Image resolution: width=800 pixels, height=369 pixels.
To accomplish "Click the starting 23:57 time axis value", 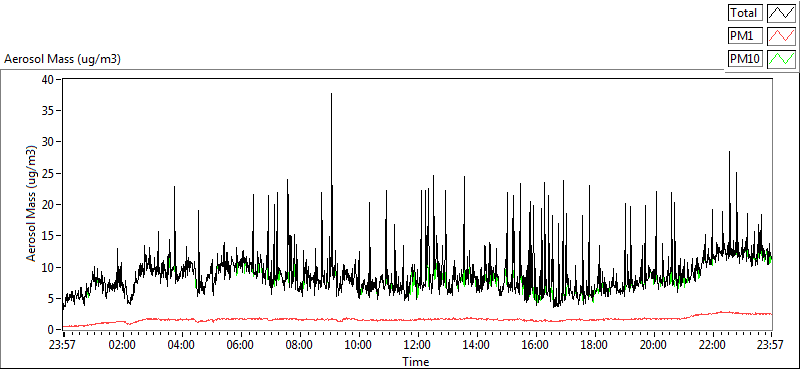I will point(63,344).
